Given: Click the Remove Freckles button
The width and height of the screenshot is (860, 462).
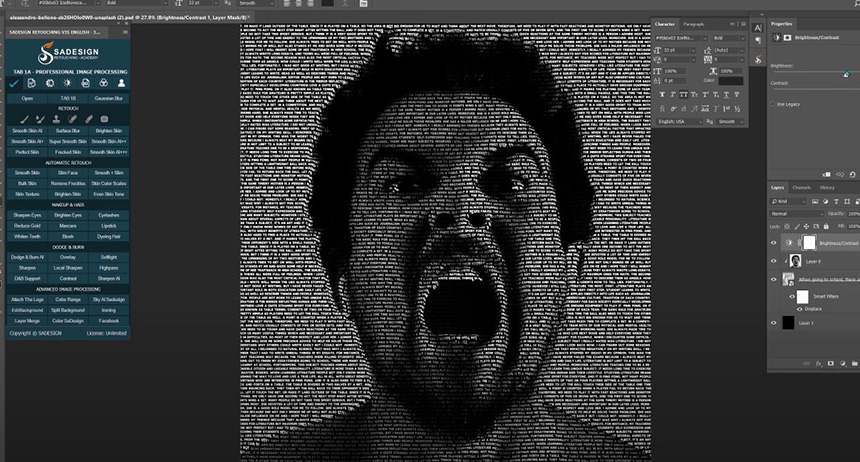Looking at the screenshot, I should (x=68, y=183).
